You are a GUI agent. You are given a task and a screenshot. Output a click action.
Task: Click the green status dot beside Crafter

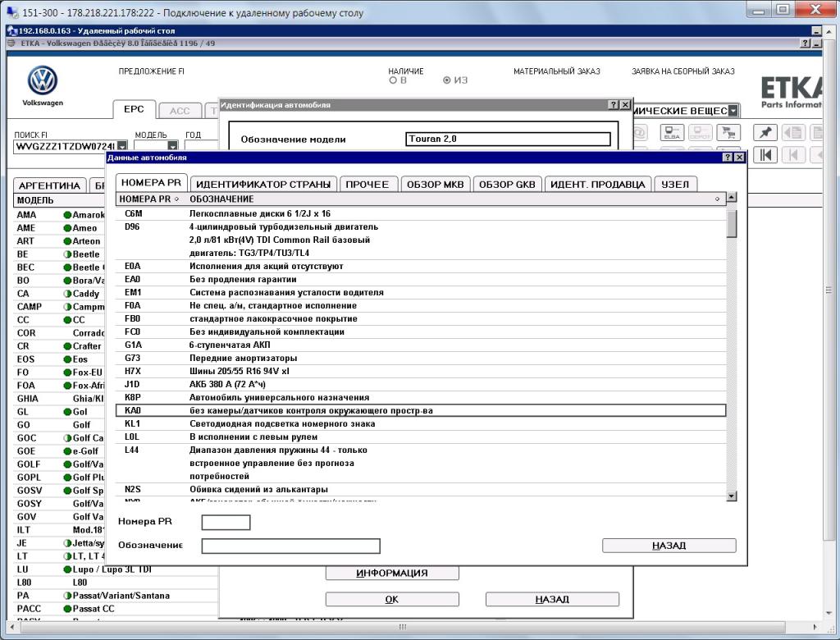click(67, 346)
